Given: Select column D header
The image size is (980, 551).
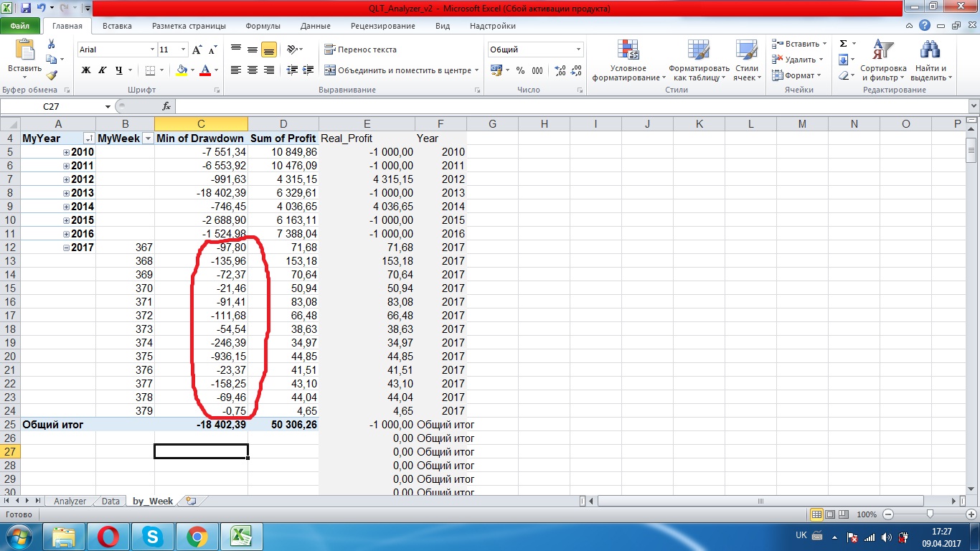Looking at the screenshot, I should pyautogui.click(x=283, y=124).
